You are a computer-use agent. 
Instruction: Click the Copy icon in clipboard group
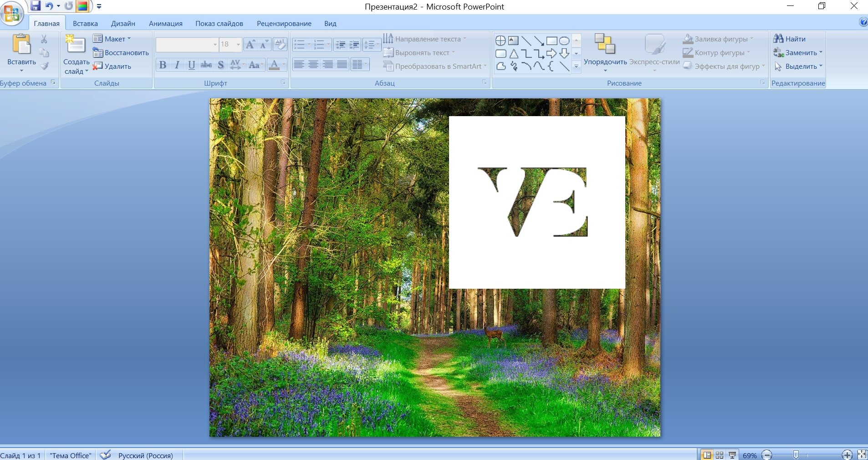(x=44, y=52)
